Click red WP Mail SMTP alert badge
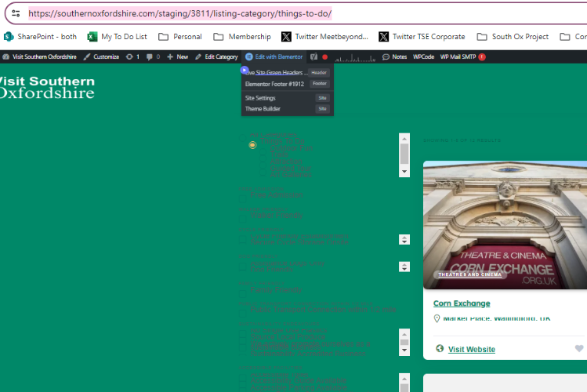 tap(482, 57)
